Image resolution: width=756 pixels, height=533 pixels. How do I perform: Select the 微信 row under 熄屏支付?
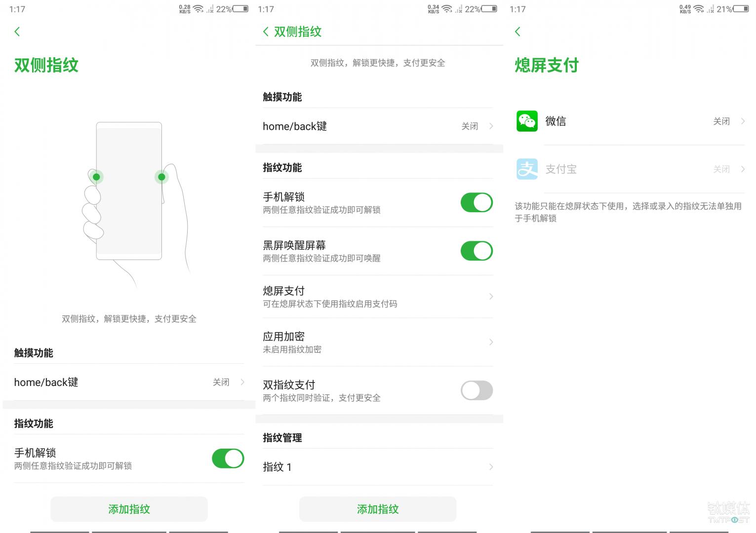pos(630,121)
